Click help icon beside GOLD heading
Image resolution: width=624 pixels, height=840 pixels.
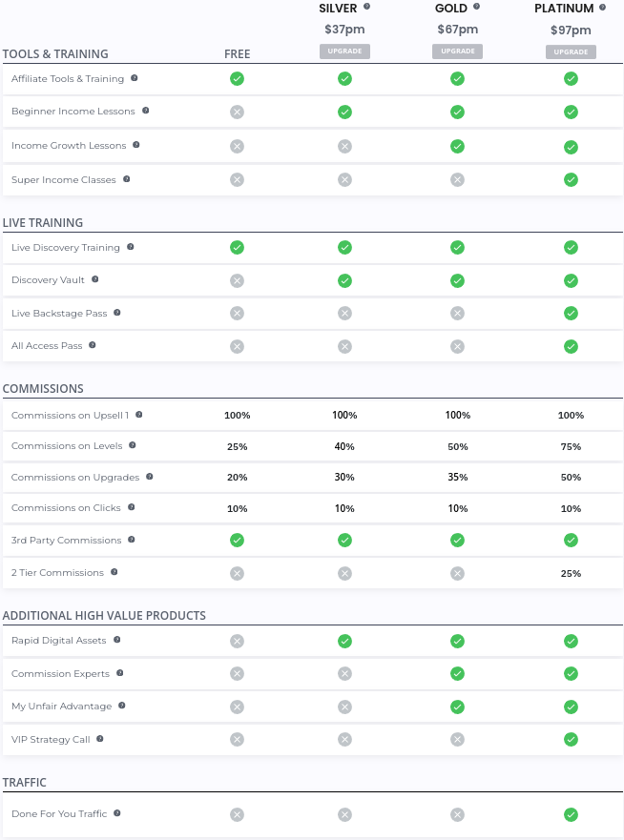click(x=476, y=8)
